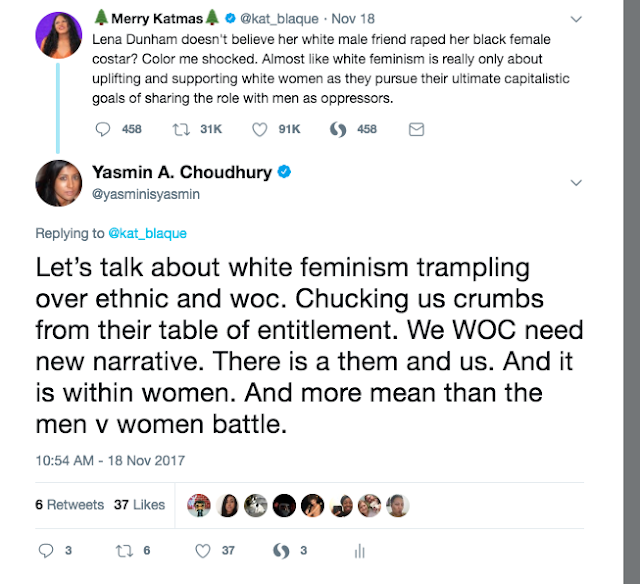Open Merry Katmas profile picture
Viewport: 640px width, 584px height.
click(x=58, y=37)
